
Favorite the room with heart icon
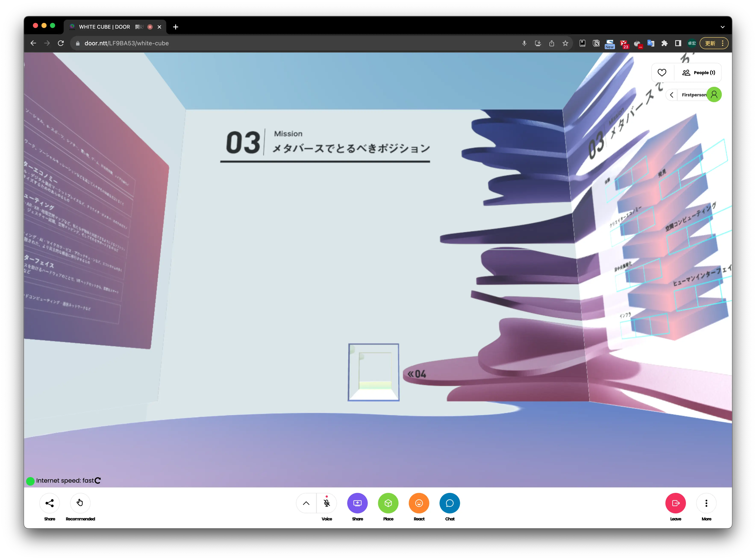click(x=662, y=72)
